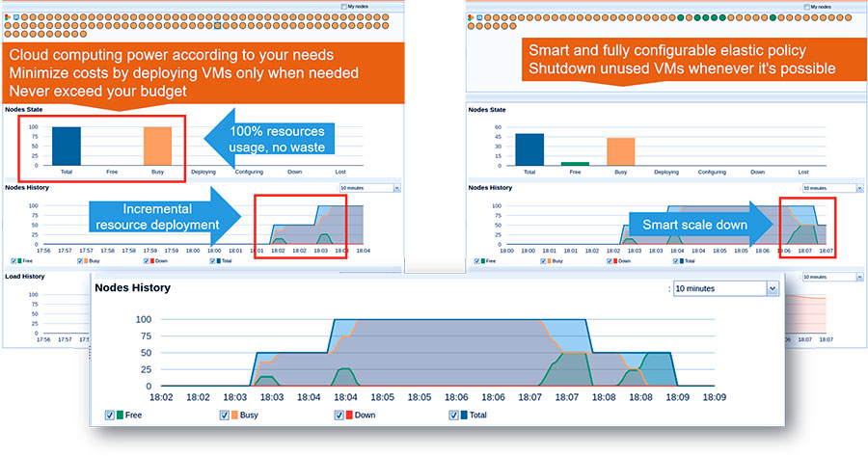Click the multicolor node source icon, left panel
Image resolution: width=868 pixels, height=456 pixels.
coord(7,17)
